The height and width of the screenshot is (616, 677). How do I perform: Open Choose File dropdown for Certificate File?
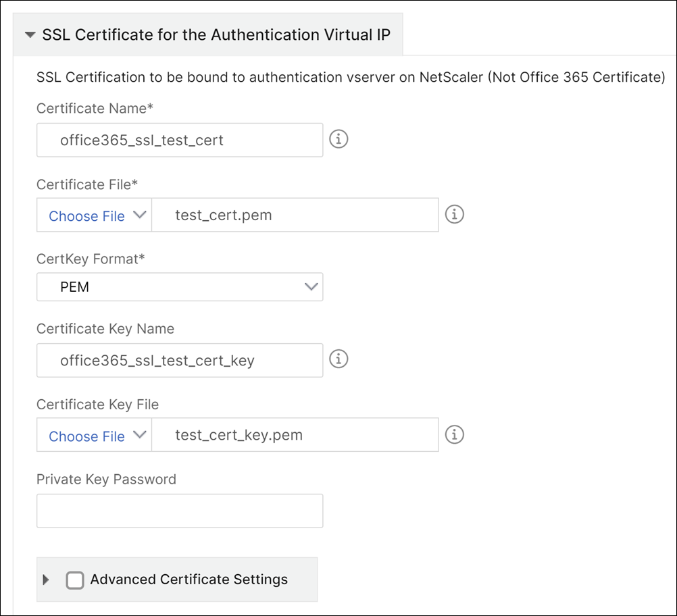tap(94, 215)
